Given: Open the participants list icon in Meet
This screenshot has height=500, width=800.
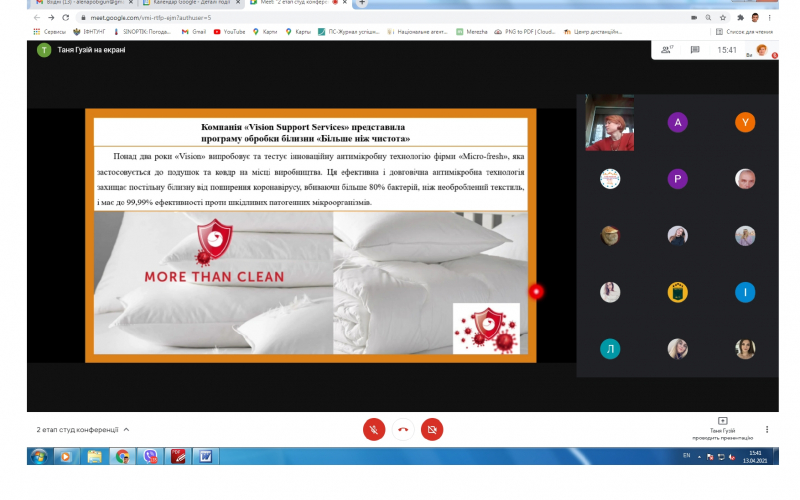Looking at the screenshot, I should (667, 50).
